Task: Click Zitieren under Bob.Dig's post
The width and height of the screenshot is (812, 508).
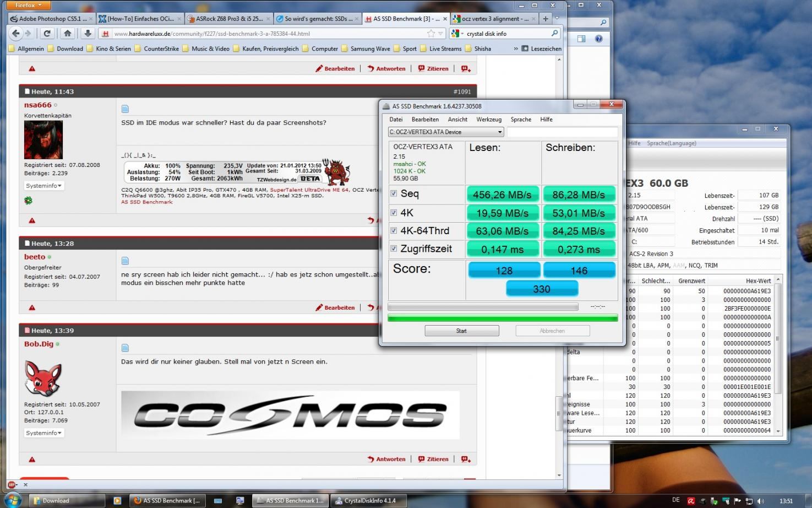Action: [433, 459]
